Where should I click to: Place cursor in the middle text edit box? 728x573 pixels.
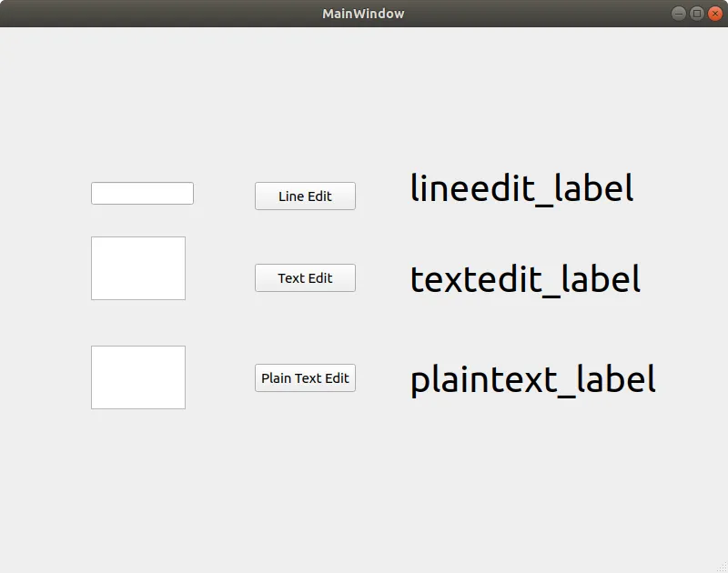[x=138, y=268]
